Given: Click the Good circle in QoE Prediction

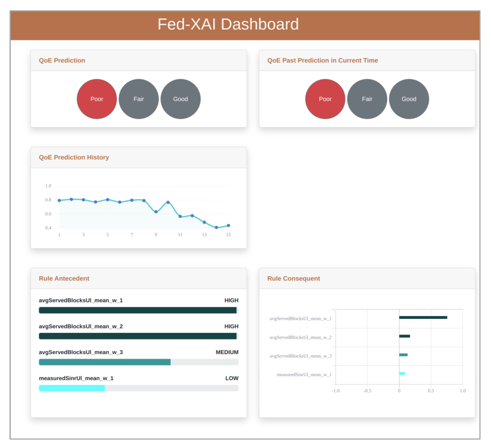Looking at the screenshot, I should [180, 99].
